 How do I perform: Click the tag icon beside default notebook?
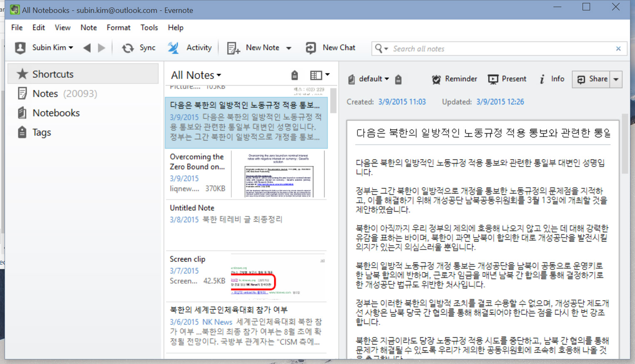tap(398, 79)
